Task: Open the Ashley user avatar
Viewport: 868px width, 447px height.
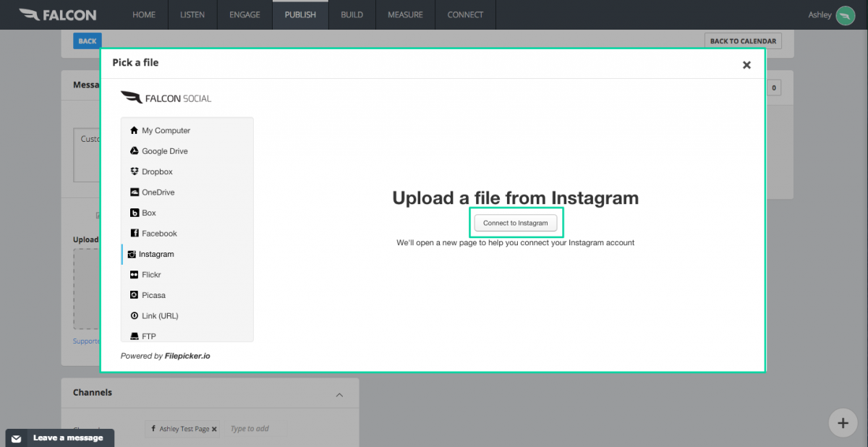Action: tap(845, 15)
